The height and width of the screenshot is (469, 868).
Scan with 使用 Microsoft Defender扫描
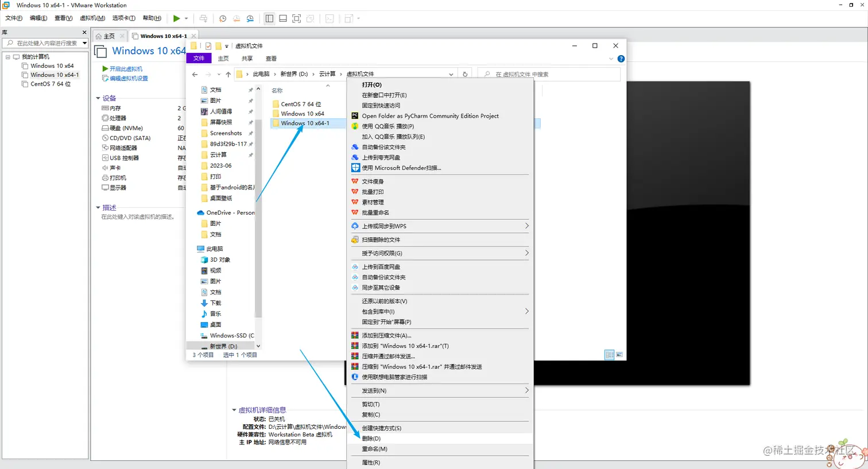440,168
